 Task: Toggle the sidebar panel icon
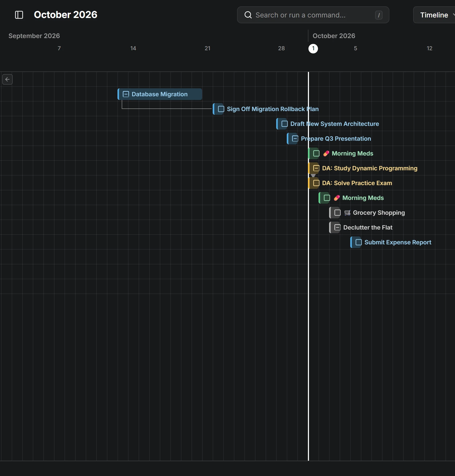tap(19, 15)
